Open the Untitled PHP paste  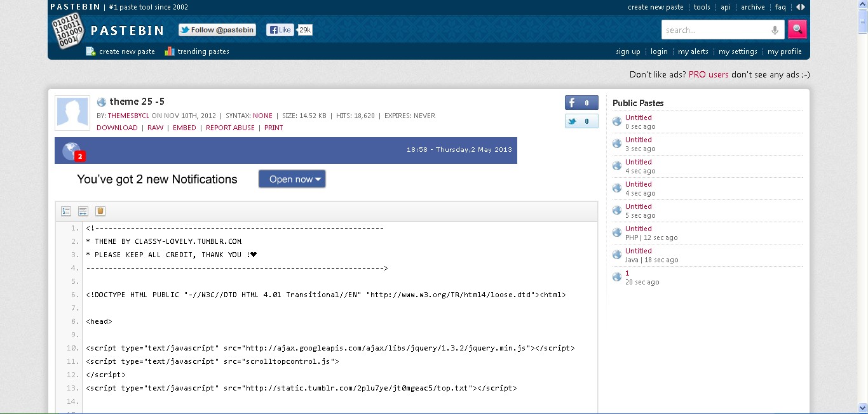tap(639, 229)
